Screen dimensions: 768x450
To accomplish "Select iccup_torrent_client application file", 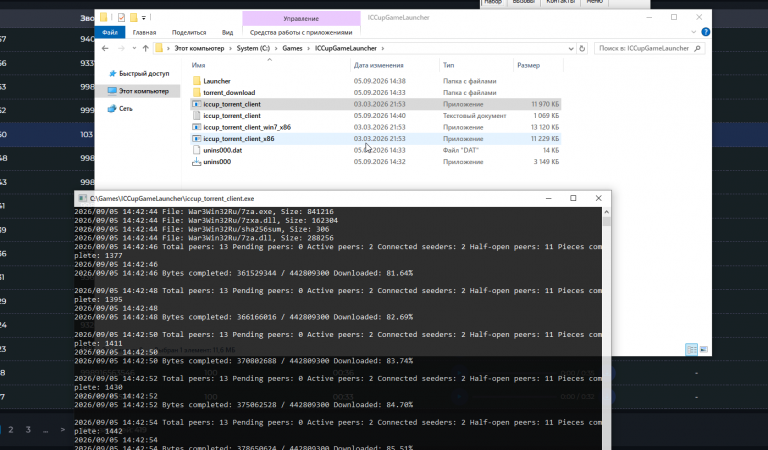I will [232, 104].
